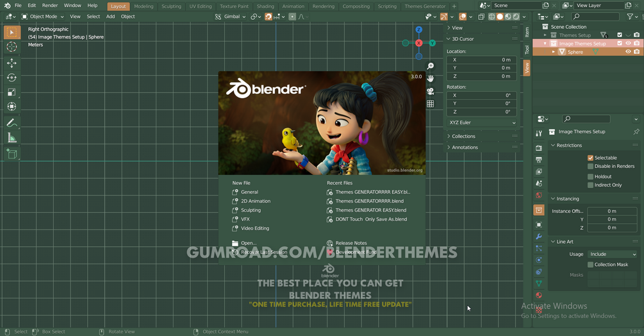
Task: Select the Cursor tool in left toolbar
Action: tap(12, 46)
